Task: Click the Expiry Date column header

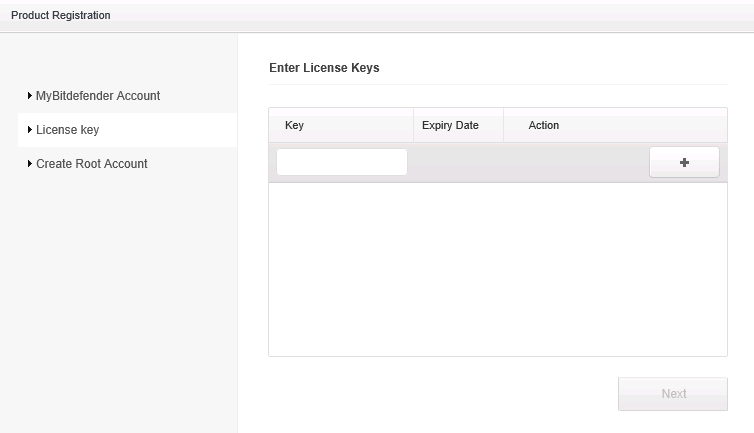Action: coord(450,125)
